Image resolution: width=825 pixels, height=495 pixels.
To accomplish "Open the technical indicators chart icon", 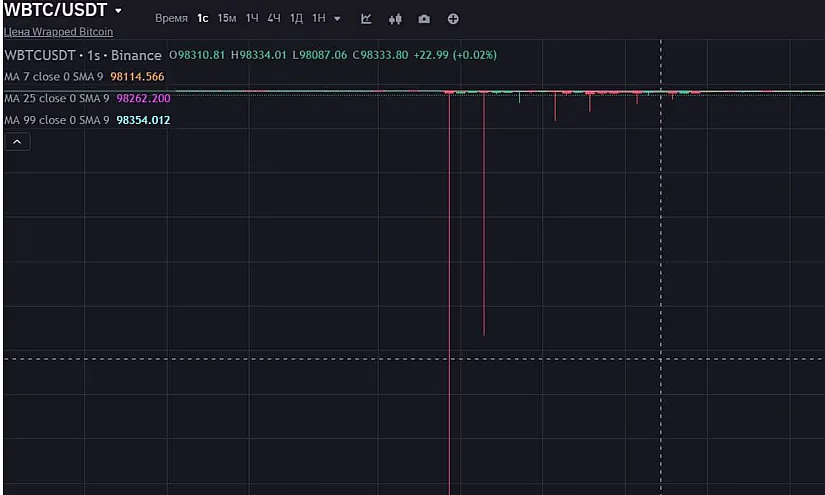I will [366, 19].
